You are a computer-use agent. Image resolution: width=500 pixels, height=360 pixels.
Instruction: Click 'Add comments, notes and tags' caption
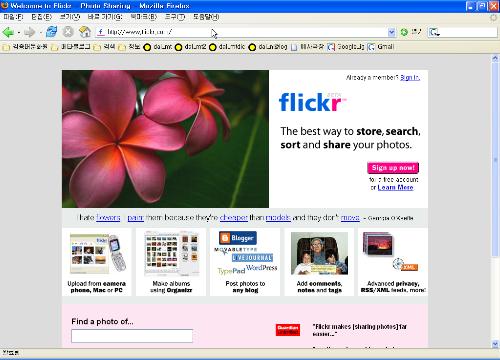319,287
